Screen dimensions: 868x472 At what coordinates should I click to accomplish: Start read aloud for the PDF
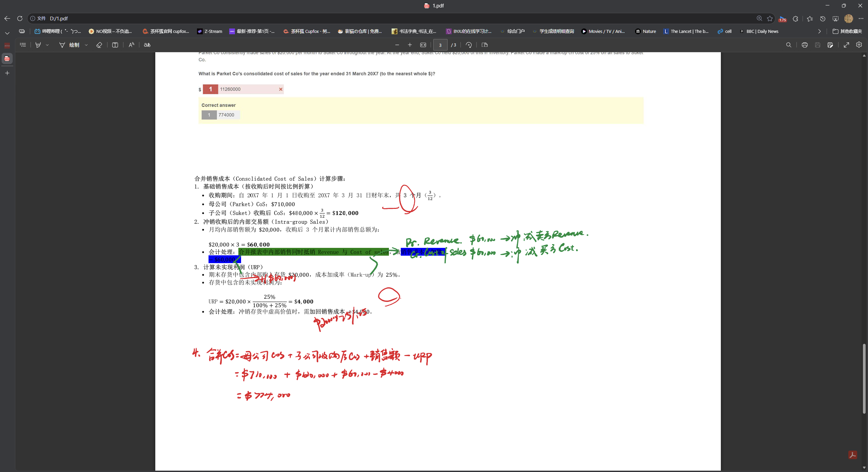pos(131,45)
